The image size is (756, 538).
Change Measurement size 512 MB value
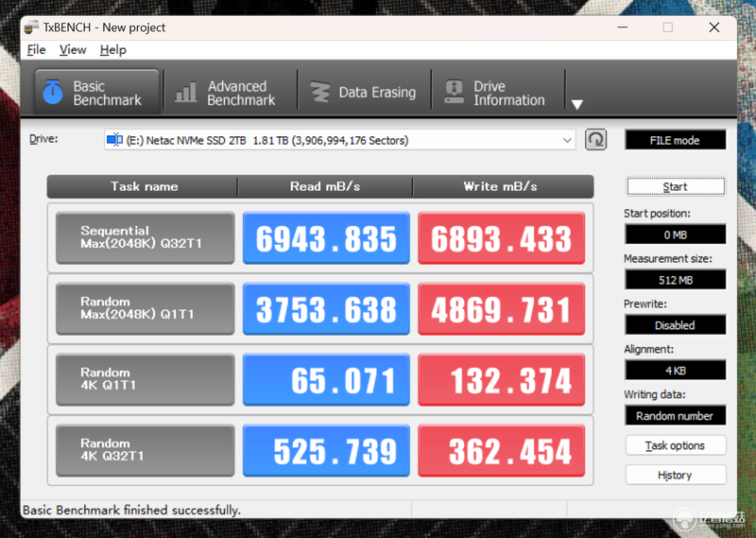pos(675,280)
